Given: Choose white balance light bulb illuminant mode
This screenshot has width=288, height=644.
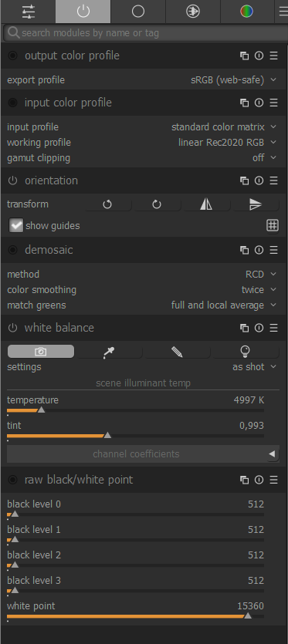Looking at the screenshot, I should 246,352.
